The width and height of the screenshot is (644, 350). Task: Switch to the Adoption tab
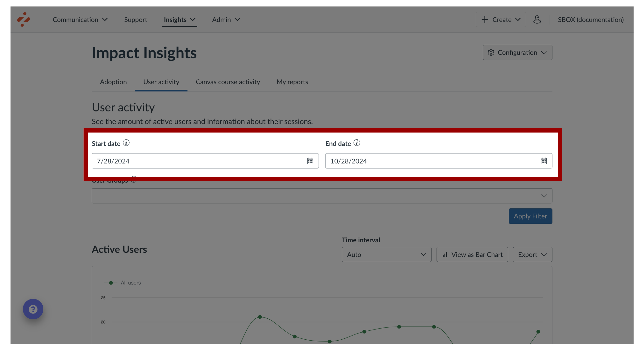113,81
